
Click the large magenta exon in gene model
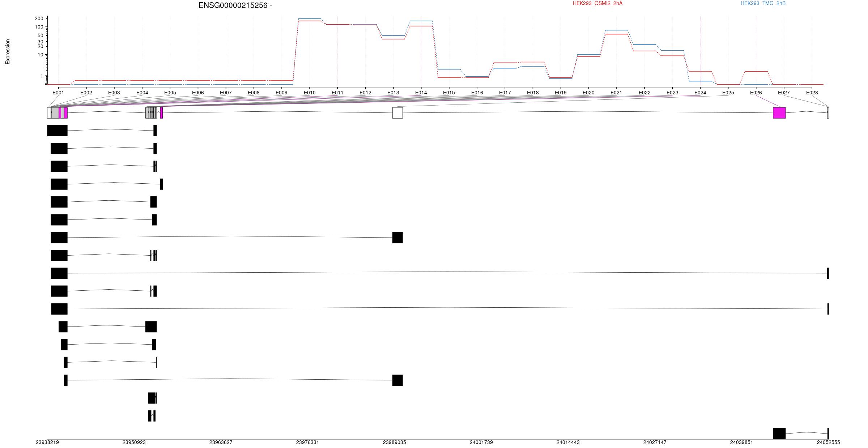coord(779,113)
